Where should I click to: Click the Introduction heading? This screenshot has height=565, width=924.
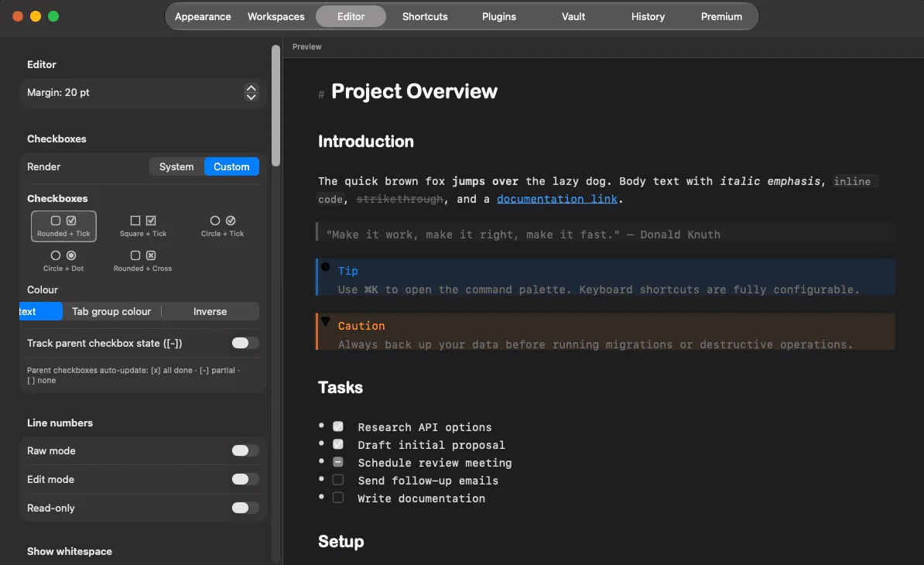tap(366, 142)
